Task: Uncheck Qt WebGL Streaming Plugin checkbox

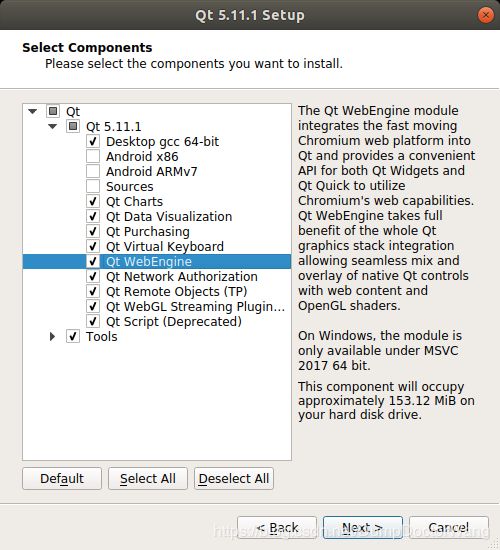Action: [x=93, y=306]
